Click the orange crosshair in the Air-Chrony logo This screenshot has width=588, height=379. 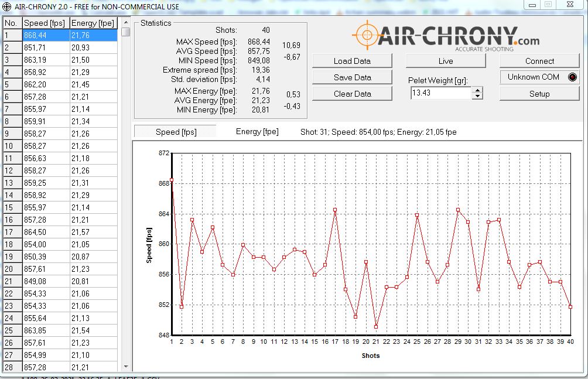(x=367, y=35)
